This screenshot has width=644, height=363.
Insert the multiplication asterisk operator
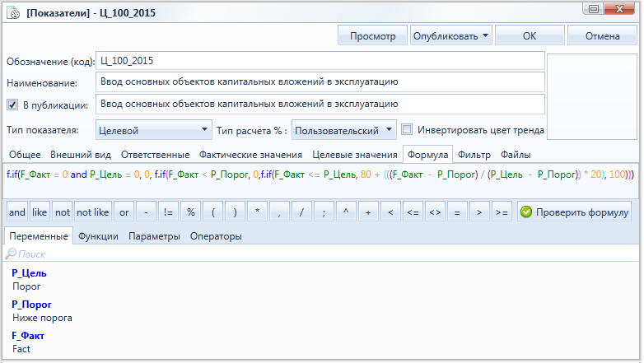click(x=257, y=212)
